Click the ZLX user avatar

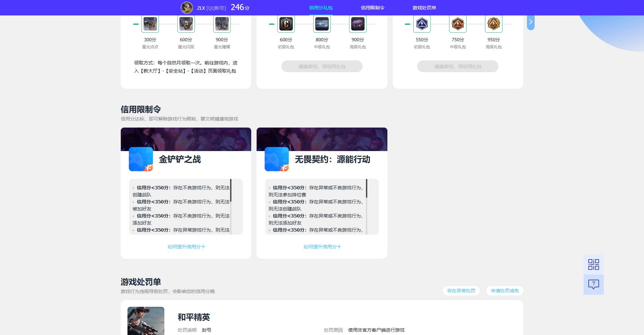point(187,8)
